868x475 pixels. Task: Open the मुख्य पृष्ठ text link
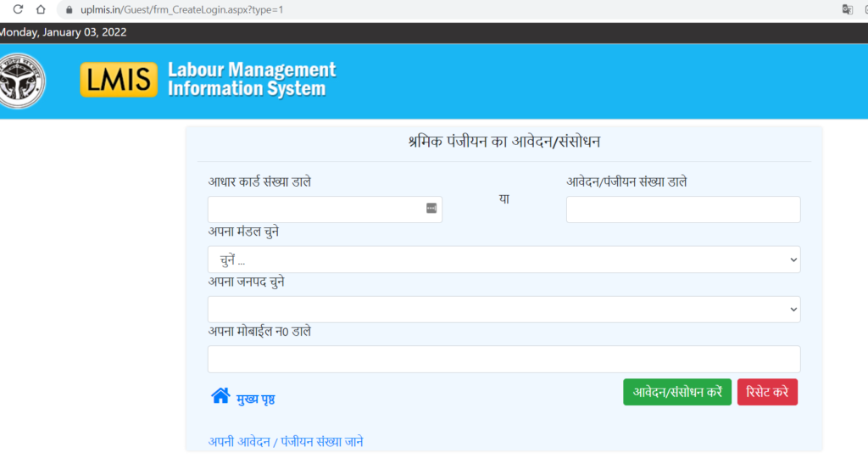pyautogui.click(x=255, y=399)
